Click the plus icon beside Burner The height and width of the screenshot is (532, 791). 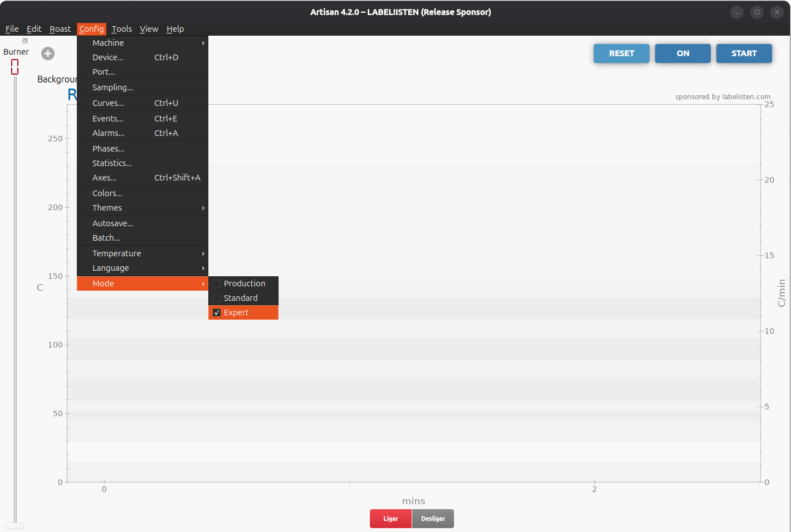point(48,53)
